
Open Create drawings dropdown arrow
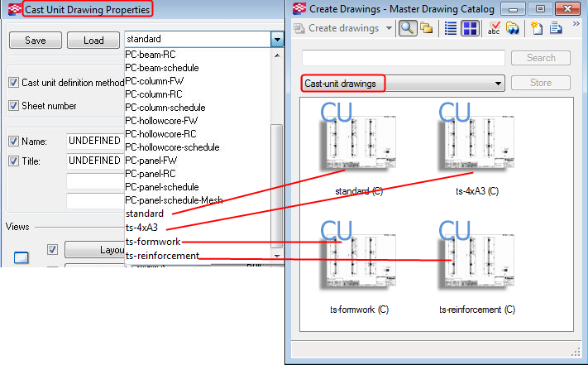point(389,28)
